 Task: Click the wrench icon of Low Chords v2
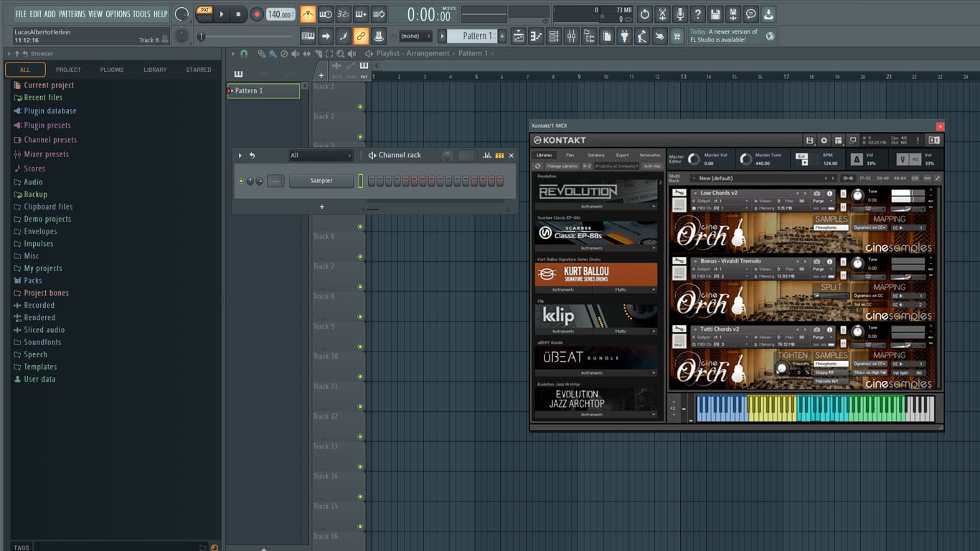tap(679, 193)
